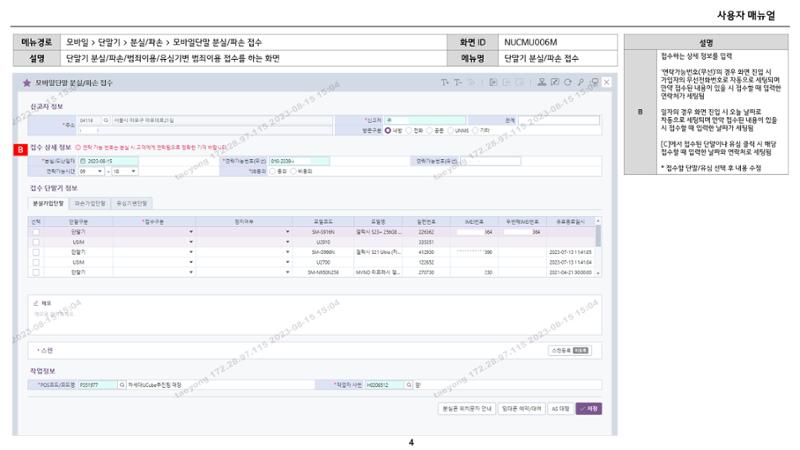Select the 전화 visit type radio button
Screen dimensions: 800x450
tap(409, 131)
